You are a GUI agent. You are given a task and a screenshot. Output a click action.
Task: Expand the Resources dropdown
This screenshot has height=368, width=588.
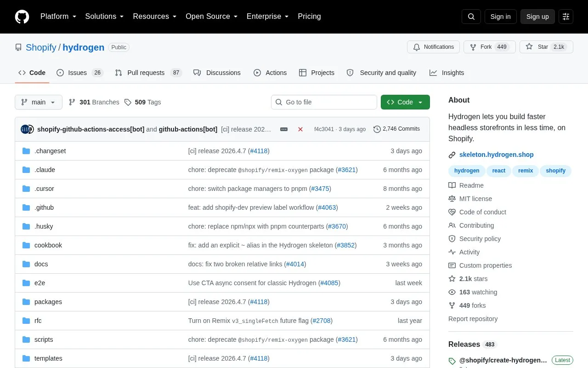155,17
